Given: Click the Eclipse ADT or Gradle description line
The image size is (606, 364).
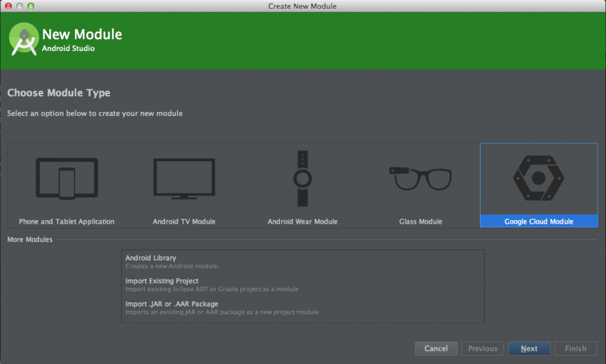Looking at the screenshot, I should tap(212, 289).
